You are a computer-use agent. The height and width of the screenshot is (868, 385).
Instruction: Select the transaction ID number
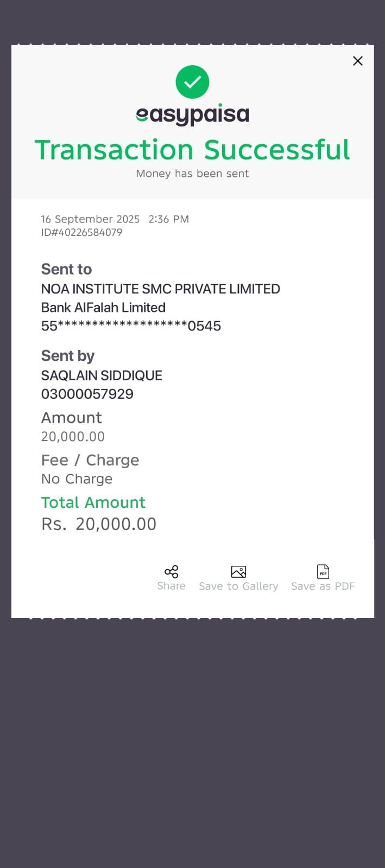[81, 233]
